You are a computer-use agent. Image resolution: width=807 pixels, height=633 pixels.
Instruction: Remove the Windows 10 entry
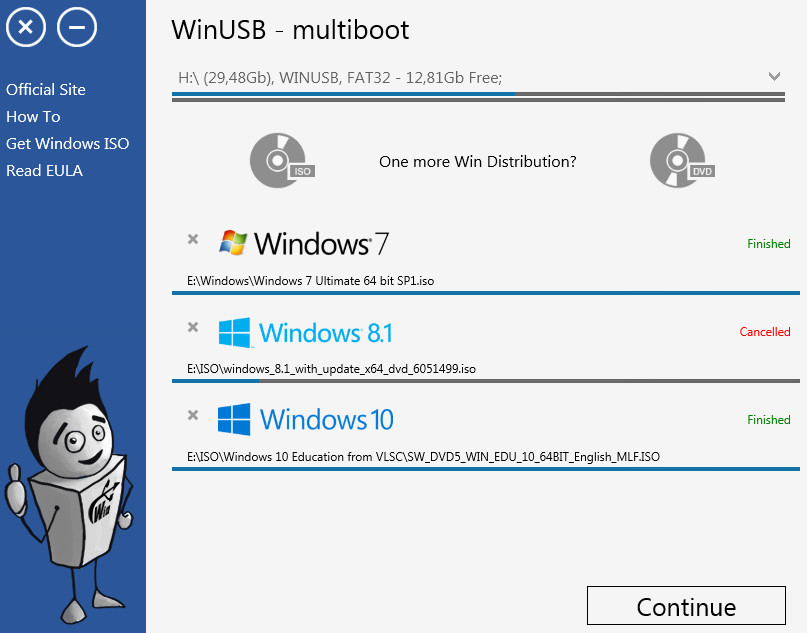coord(193,415)
